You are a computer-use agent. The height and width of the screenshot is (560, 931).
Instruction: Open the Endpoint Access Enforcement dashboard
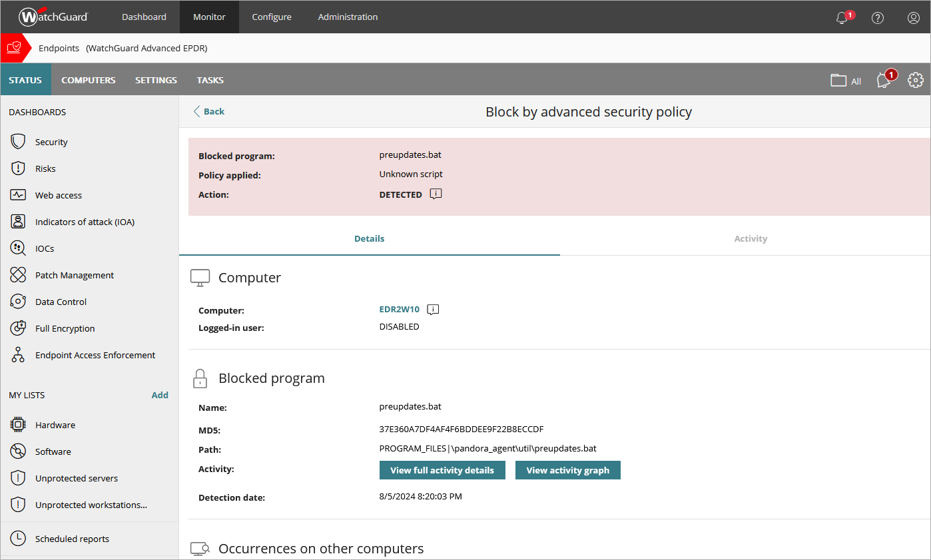coord(95,355)
